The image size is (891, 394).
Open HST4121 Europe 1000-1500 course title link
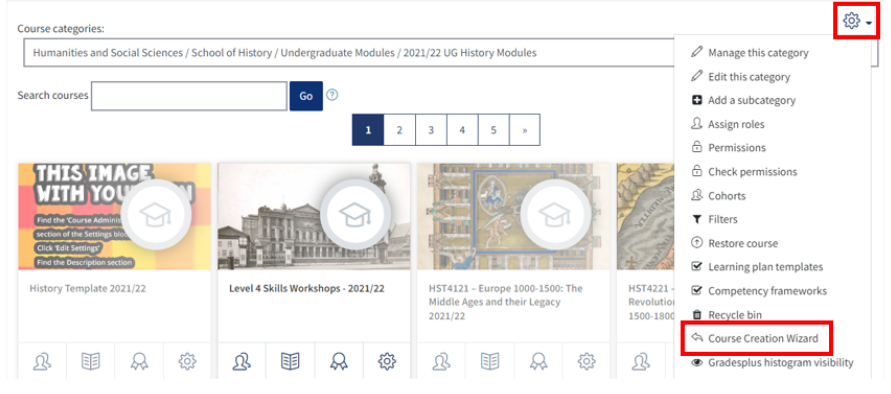click(506, 302)
